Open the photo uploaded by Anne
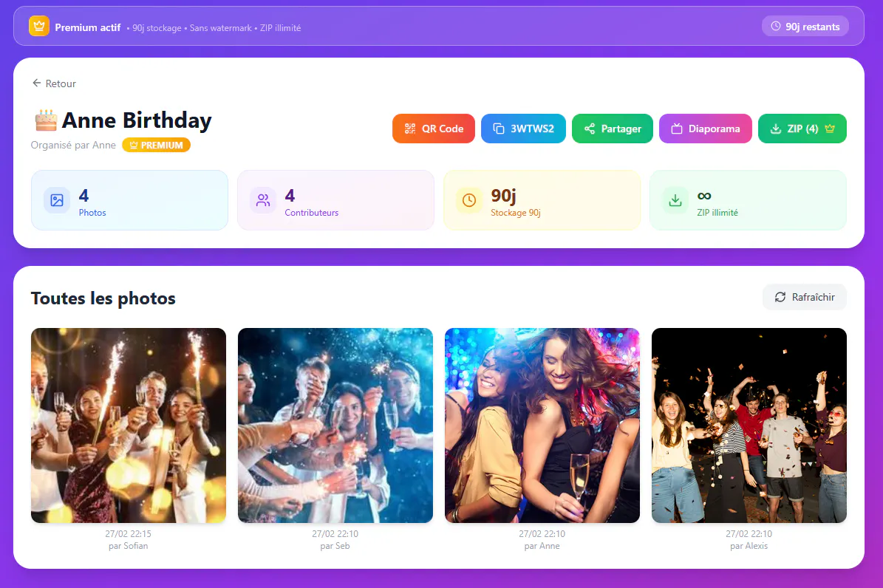Screen dimensions: 883x588 [x=542, y=425]
